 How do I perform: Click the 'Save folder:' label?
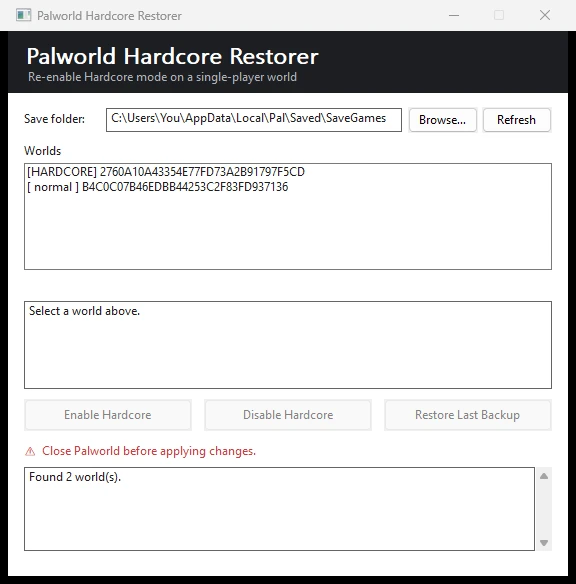click(x=54, y=119)
